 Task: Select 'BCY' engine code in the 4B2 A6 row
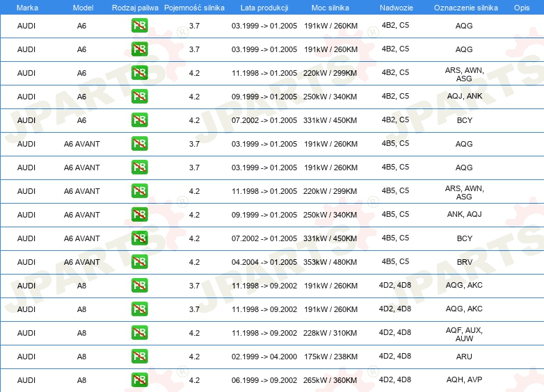click(465, 120)
